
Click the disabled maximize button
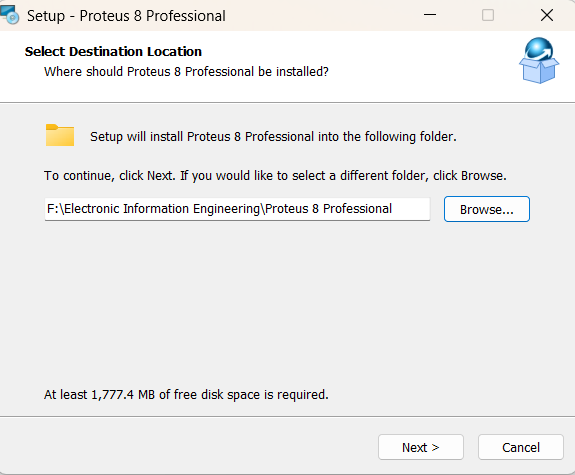coord(488,15)
